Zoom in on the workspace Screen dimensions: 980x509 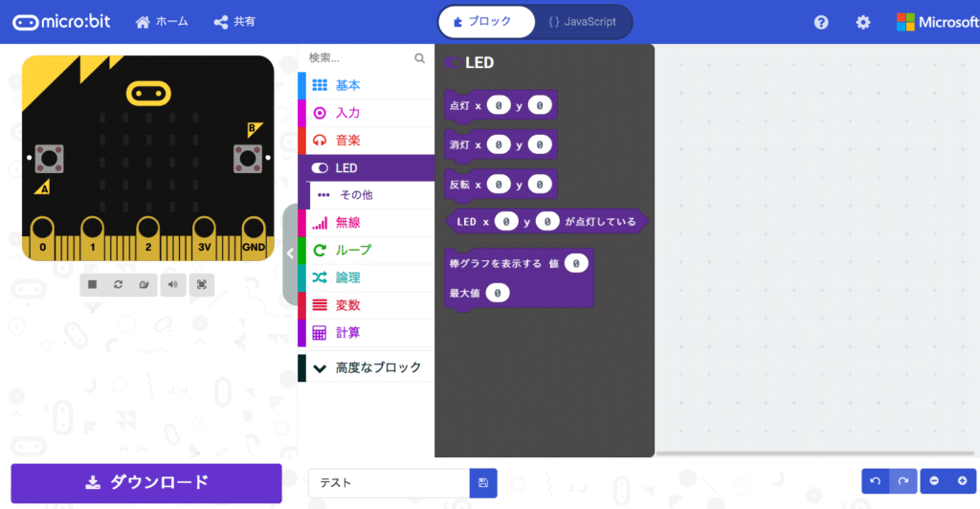click(963, 481)
